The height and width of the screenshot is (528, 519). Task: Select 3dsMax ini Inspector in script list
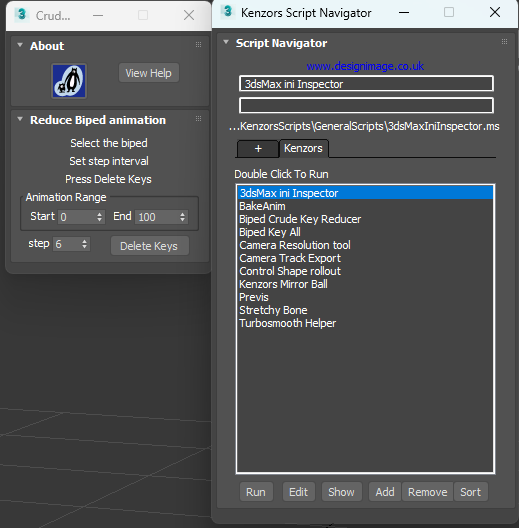[x=365, y=193]
